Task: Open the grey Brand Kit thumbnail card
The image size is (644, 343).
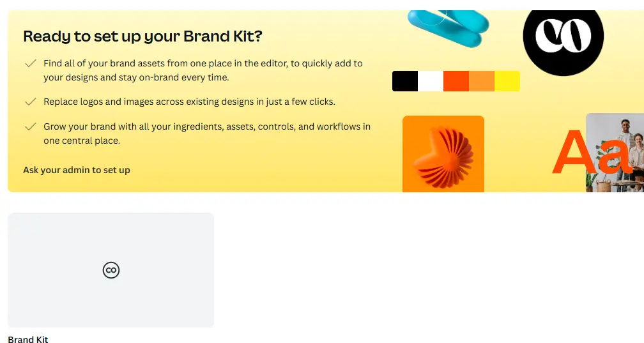Action: [111, 270]
